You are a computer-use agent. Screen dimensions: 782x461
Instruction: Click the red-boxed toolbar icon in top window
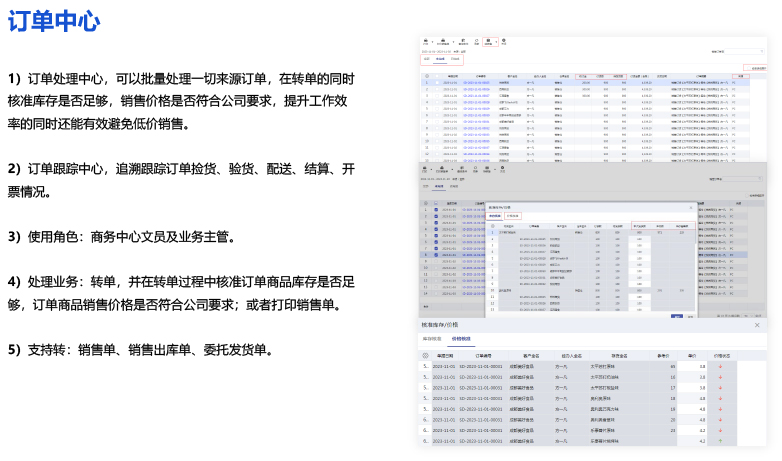[489, 42]
